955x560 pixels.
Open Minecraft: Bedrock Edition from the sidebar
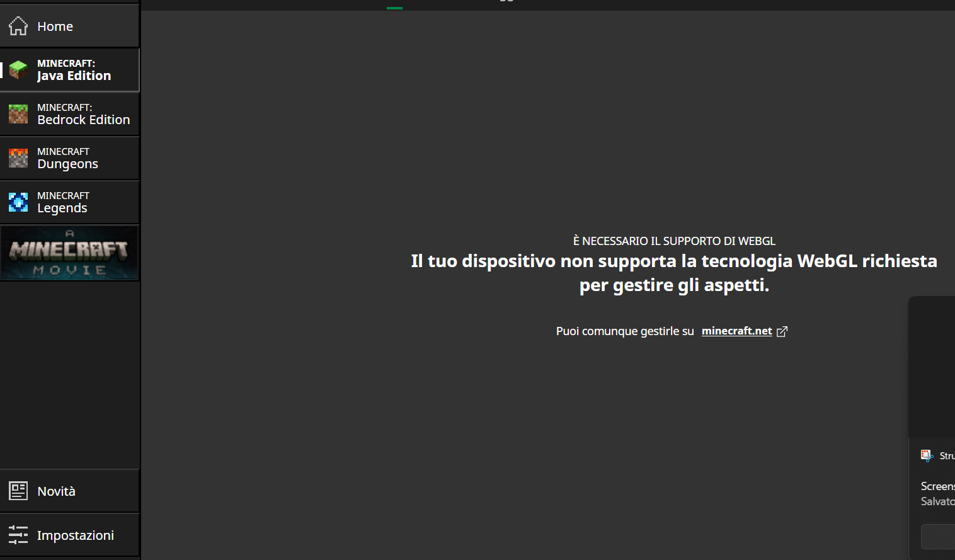click(70, 114)
